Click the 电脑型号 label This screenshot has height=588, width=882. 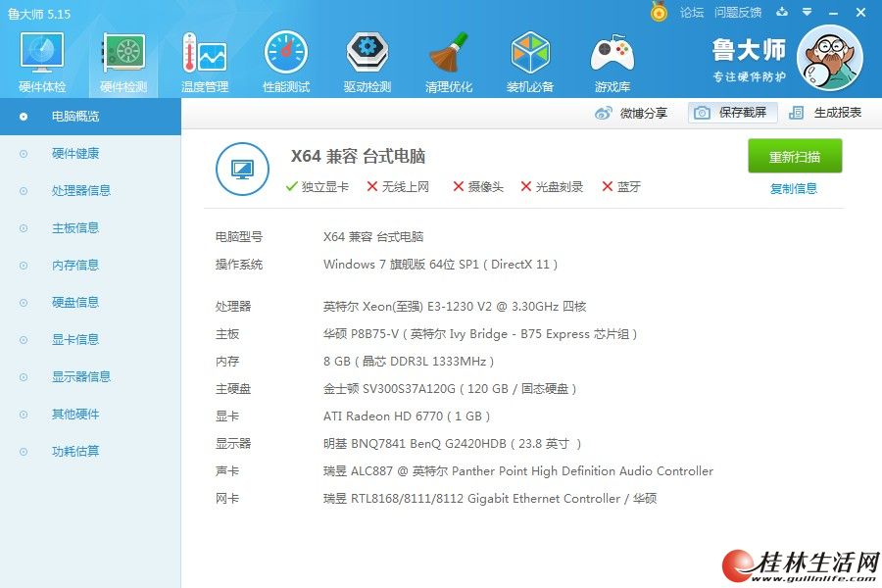click(239, 237)
